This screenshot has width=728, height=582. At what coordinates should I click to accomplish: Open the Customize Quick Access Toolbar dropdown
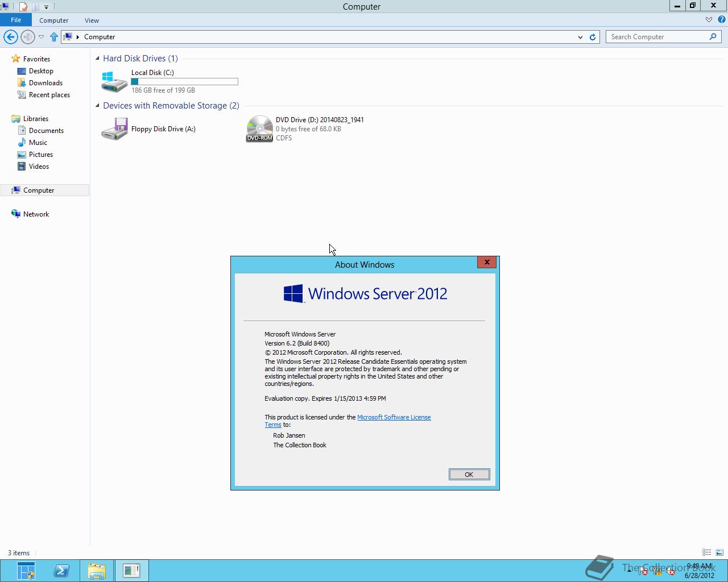(x=47, y=7)
